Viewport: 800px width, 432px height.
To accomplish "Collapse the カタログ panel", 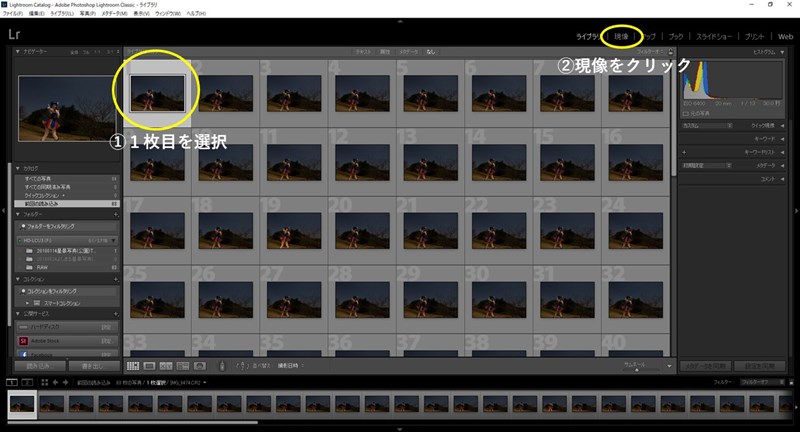I will 18,168.
